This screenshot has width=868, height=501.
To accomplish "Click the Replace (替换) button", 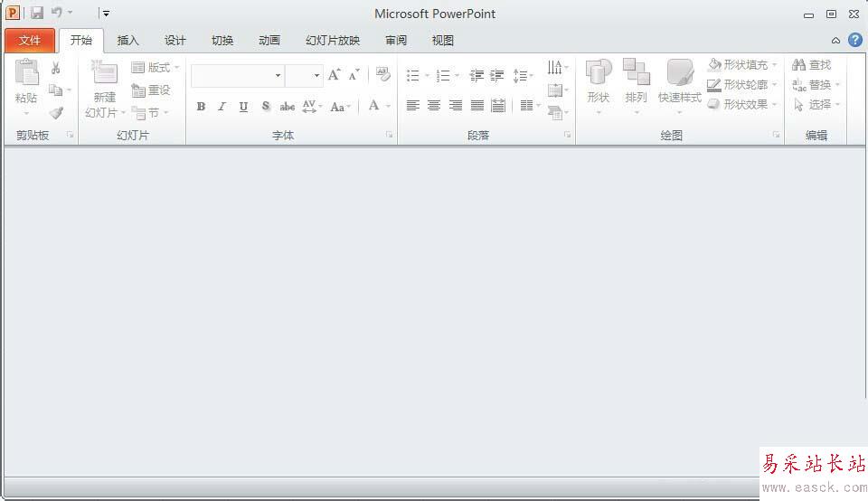I will coord(816,85).
